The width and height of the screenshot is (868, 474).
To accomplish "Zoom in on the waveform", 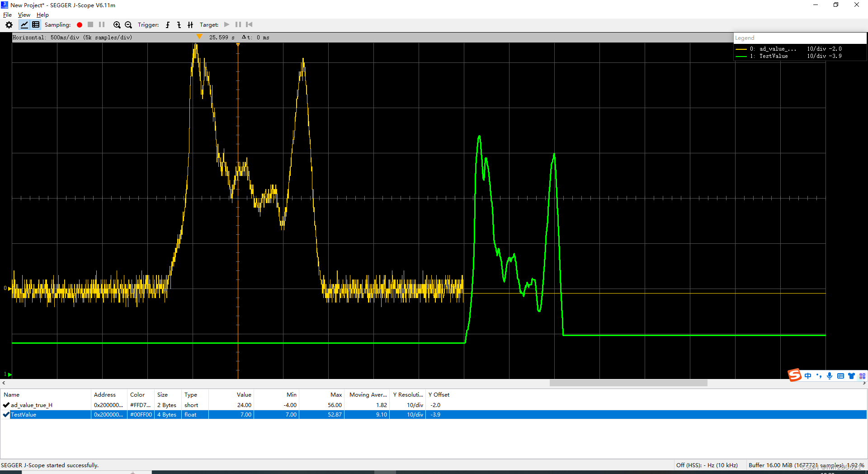I will coord(117,25).
